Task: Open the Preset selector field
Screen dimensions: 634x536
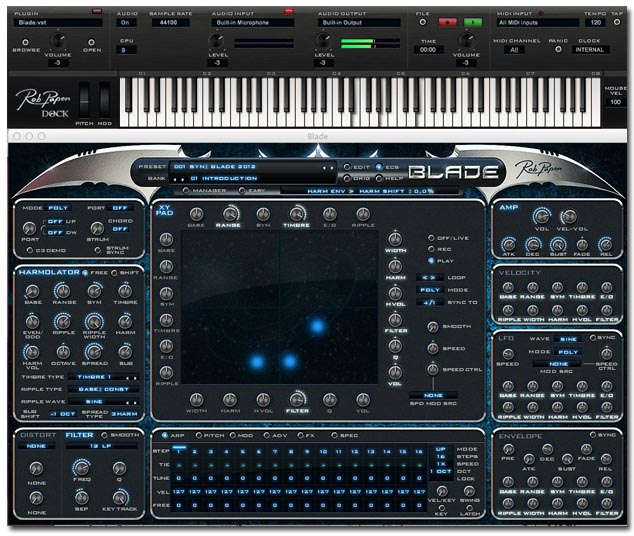Action: tap(253, 167)
